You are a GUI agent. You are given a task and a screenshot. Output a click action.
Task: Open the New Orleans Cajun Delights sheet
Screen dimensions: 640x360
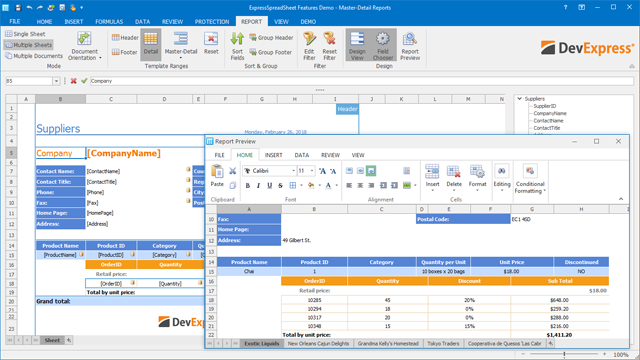318,344
